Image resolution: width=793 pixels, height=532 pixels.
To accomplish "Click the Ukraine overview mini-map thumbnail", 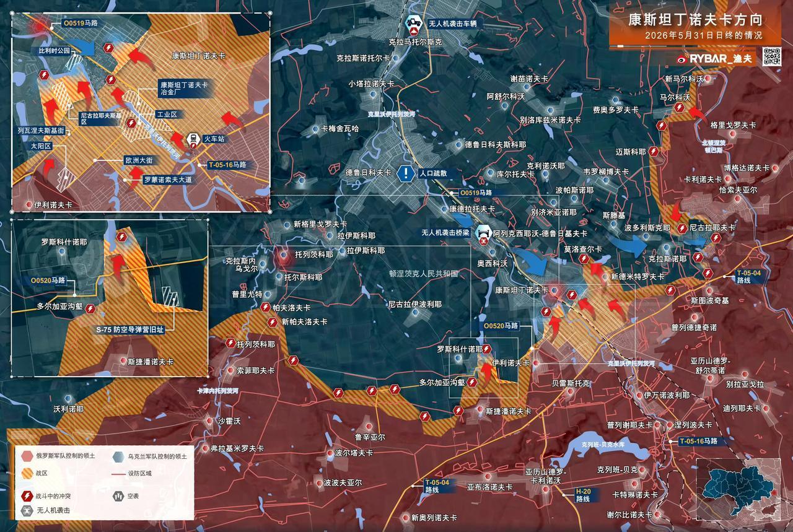I will 738,491.
